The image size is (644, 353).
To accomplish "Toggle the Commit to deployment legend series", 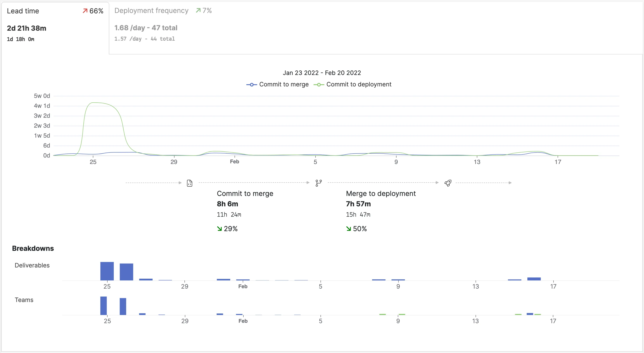I will pos(352,84).
